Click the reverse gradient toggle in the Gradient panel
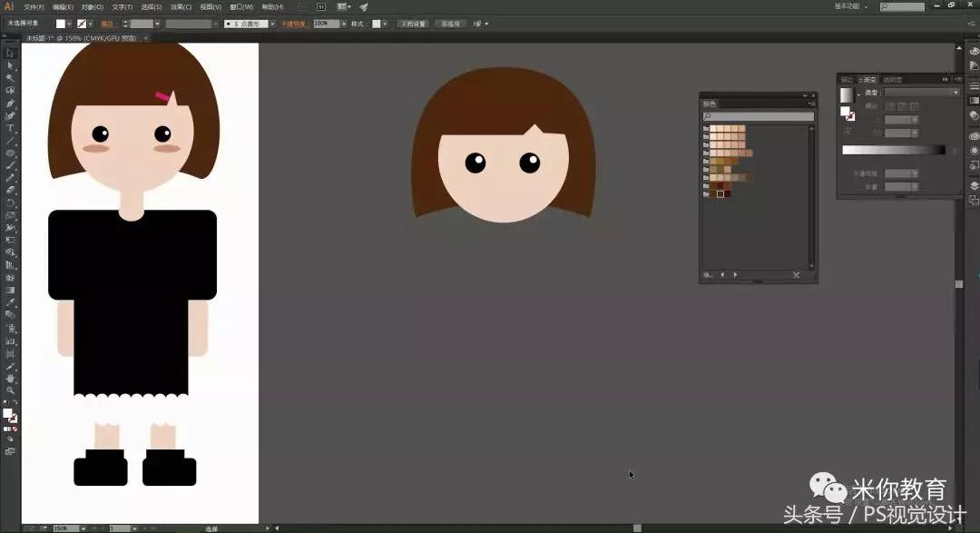This screenshot has height=533, width=980. pyautogui.click(x=954, y=149)
